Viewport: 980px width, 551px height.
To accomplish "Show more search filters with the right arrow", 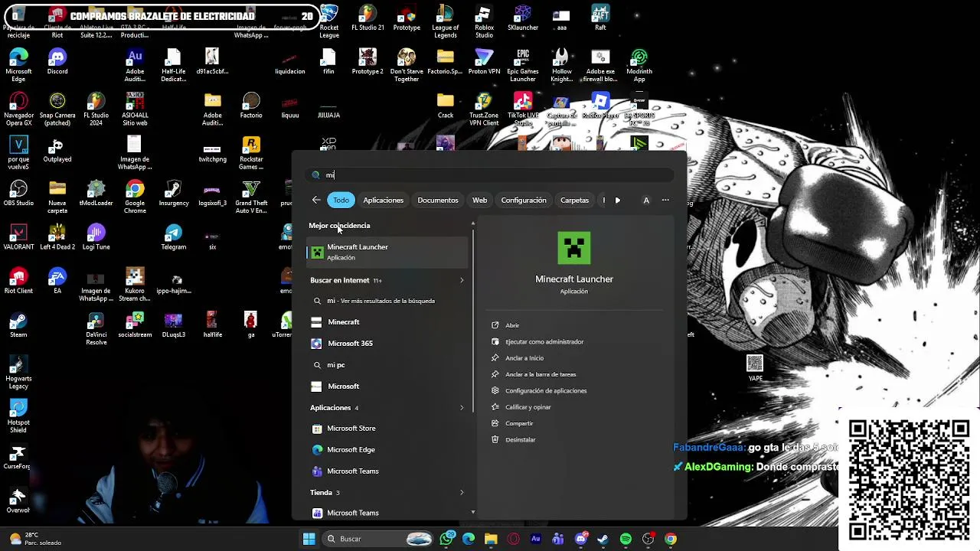I will 618,201.
